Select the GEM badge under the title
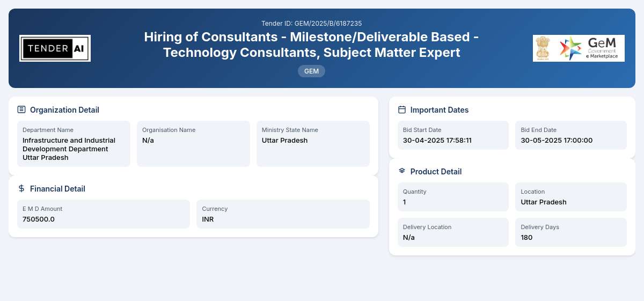The image size is (644, 301). click(x=311, y=71)
